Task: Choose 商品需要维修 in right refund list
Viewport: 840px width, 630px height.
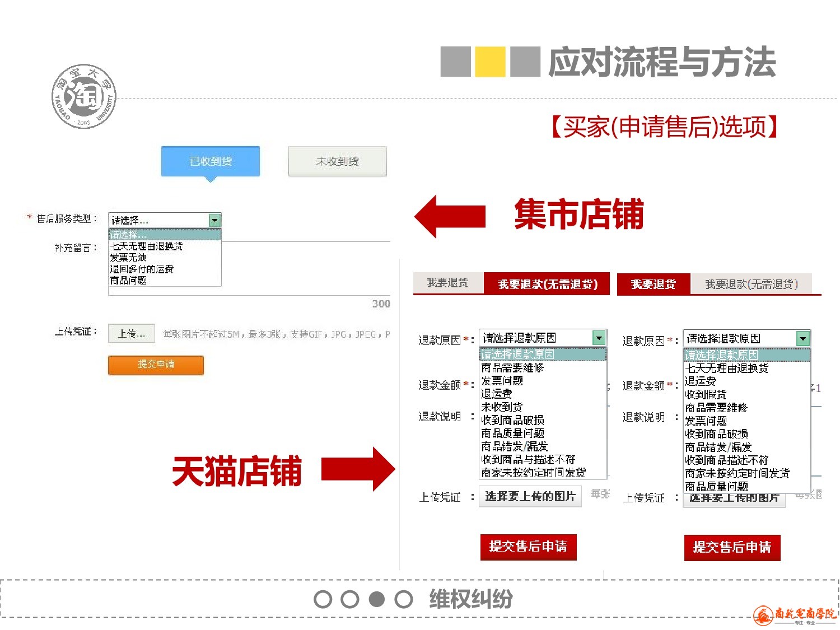Action: tap(747, 408)
